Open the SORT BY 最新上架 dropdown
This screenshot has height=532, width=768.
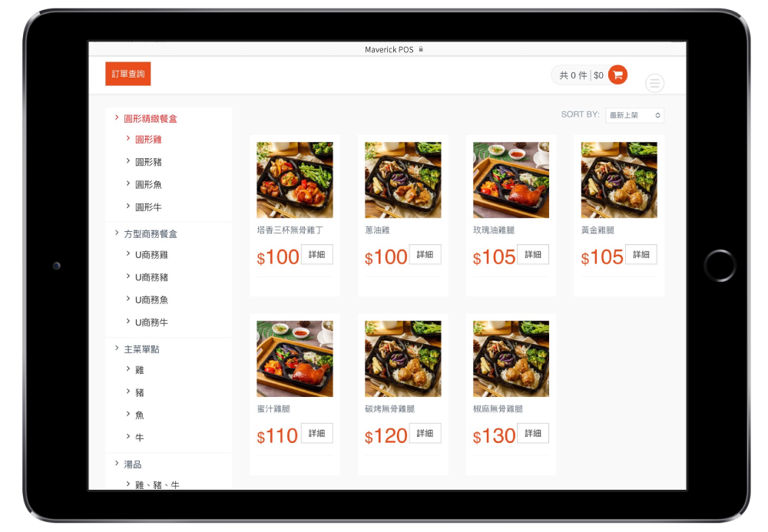[635, 115]
